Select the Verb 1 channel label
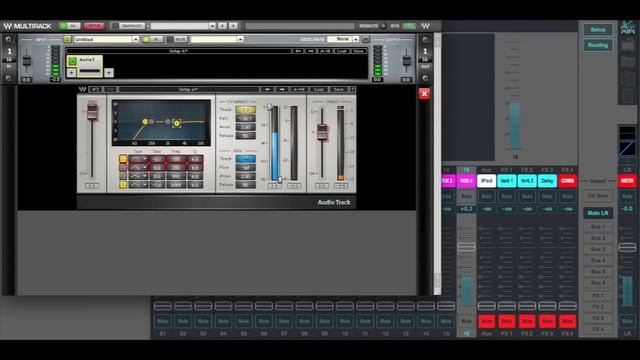Screen dimensions: 640x360 pos(507,180)
